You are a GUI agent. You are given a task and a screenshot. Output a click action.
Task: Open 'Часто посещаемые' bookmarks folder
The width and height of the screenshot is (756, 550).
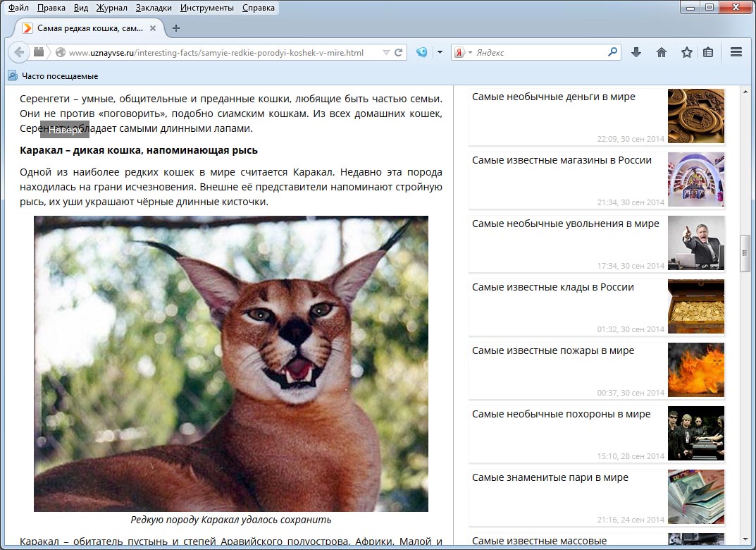(59, 75)
